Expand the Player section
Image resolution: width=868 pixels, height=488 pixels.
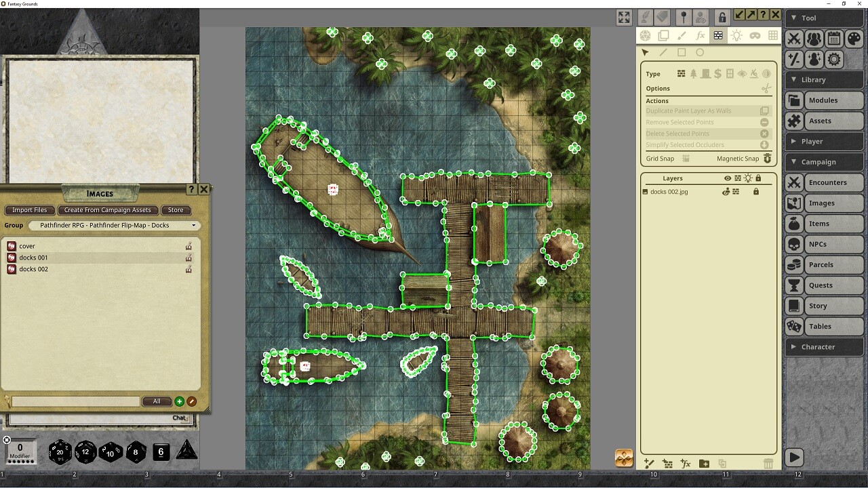(824, 141)
